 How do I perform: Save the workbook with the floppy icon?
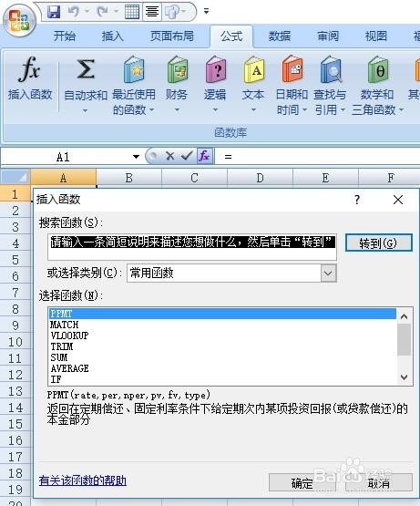pos(54,12)
